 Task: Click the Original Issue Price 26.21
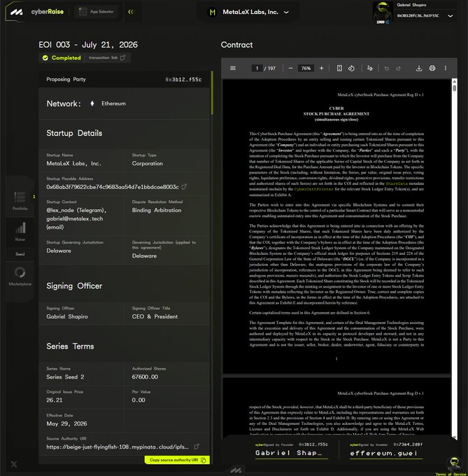coord(55,400)
